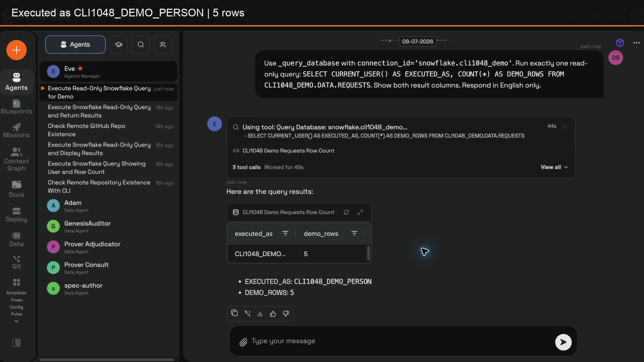Filter the executed_as column
Viewport: 644px width, 362px height.
pyautogui.click(x=285, y=233)
